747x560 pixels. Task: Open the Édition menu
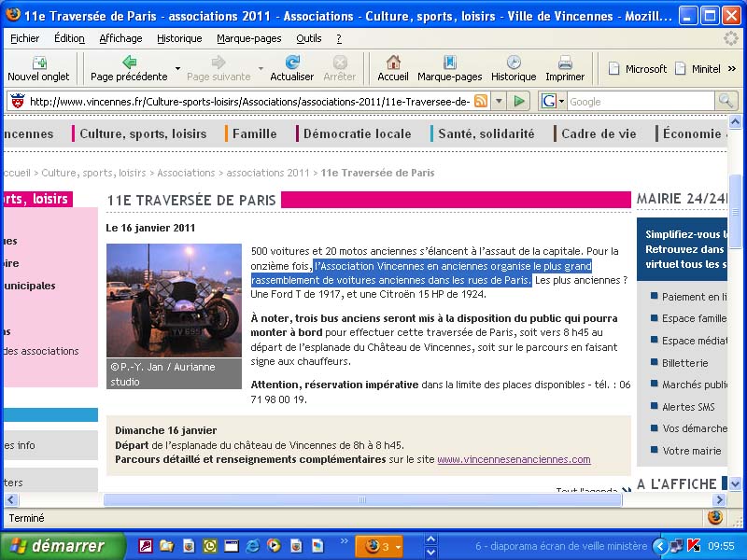(69, 38)
